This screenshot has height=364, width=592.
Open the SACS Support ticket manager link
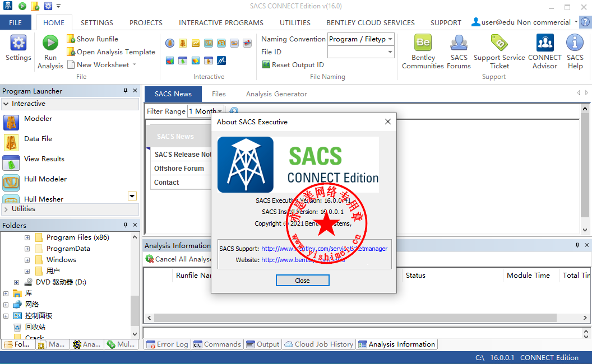(325, 249)
